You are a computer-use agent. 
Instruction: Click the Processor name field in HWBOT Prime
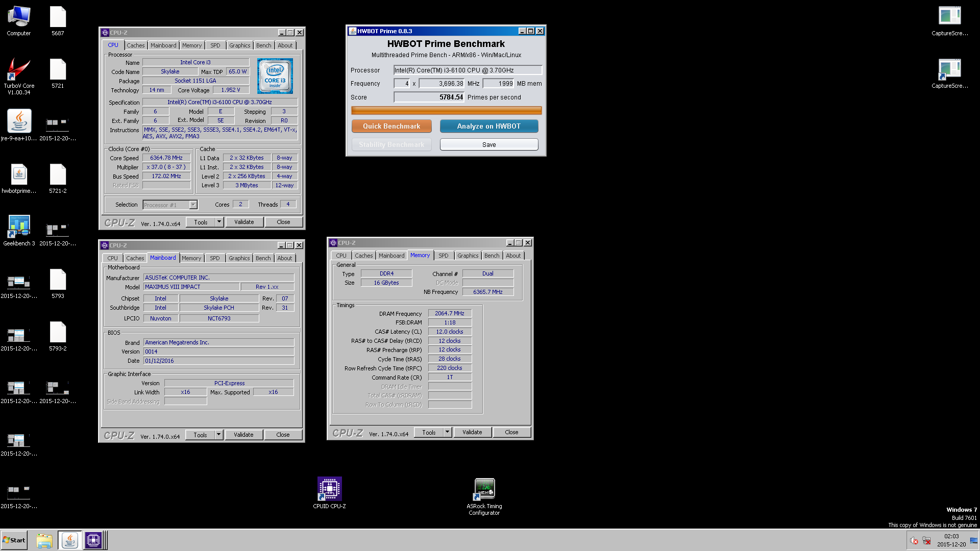[467, 70]
